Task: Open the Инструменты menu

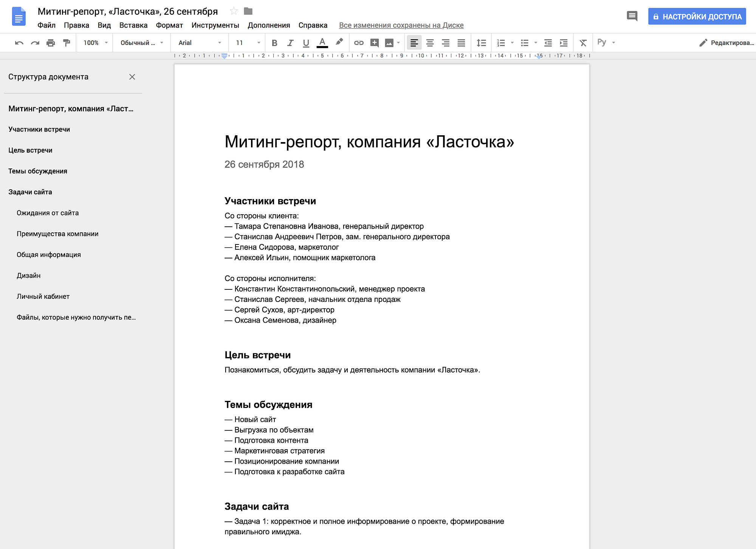Action: [x=215, y=25]
